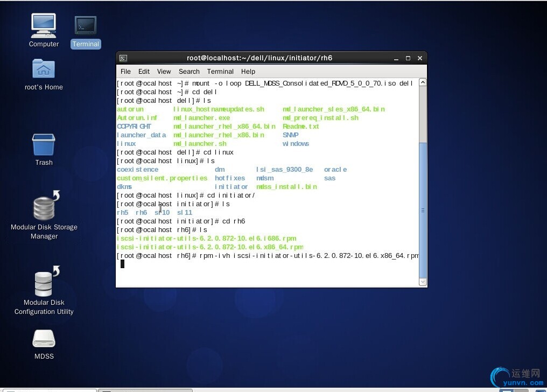Image resolution: width=547 pixels, height=392 pixels.
Task: Click green iscsi-initiator-utils x86_64.rpm listing entry
Action: (x=210, y=247)
